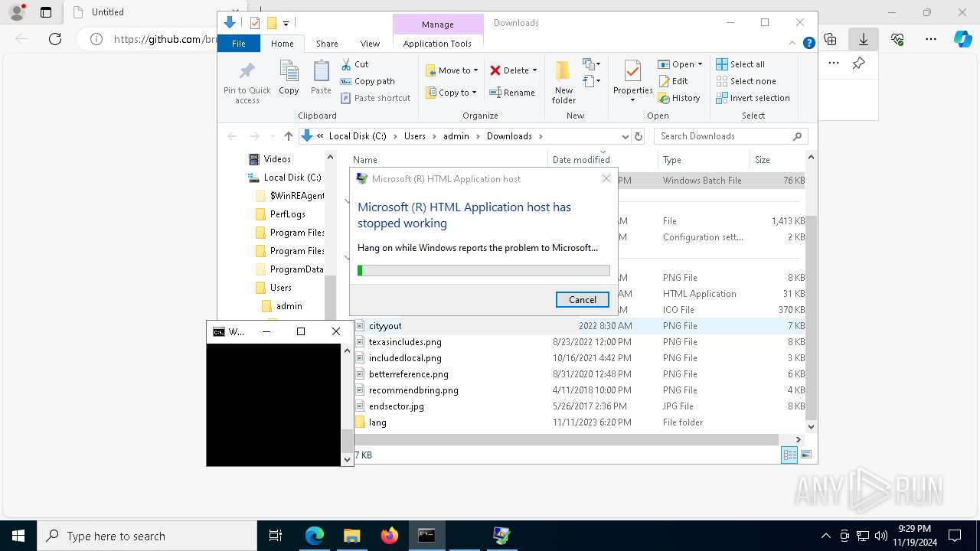980x551 pixels.
Task: Open Explorer Help question mark
Action: pos(808,44)
